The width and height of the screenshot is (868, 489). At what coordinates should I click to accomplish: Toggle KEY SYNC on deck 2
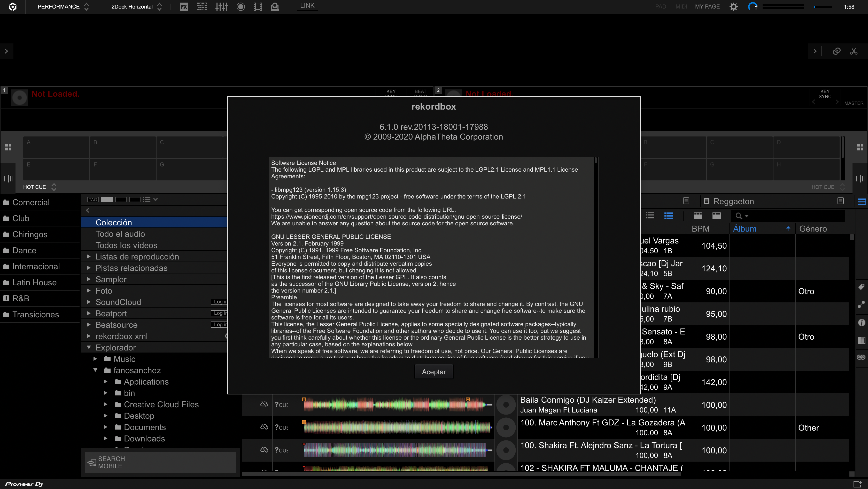coord(825,94)
